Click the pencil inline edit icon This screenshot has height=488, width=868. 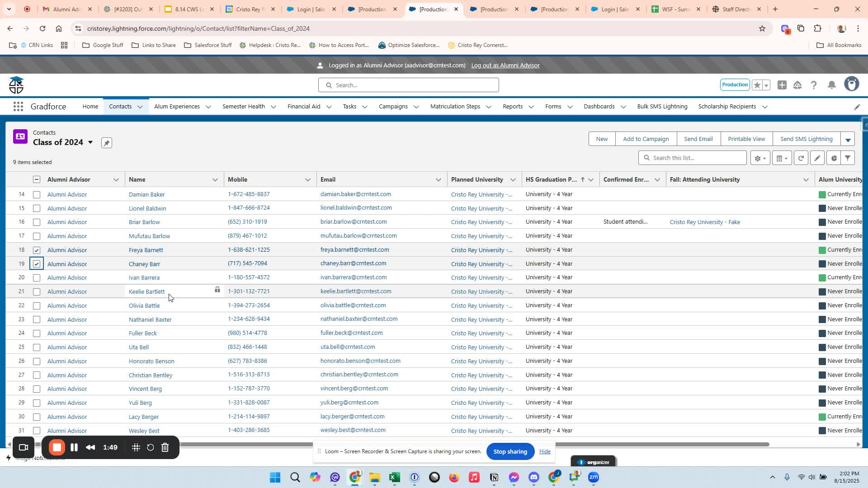[x=817, y=158]
